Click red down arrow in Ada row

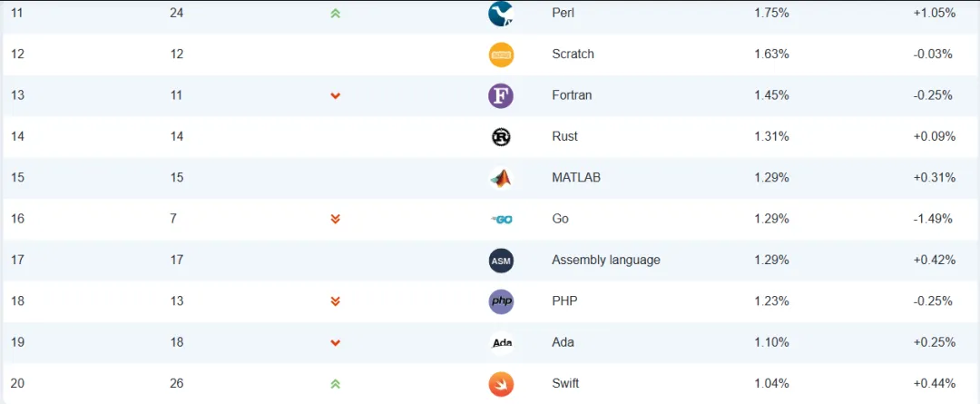coord(335,342)
